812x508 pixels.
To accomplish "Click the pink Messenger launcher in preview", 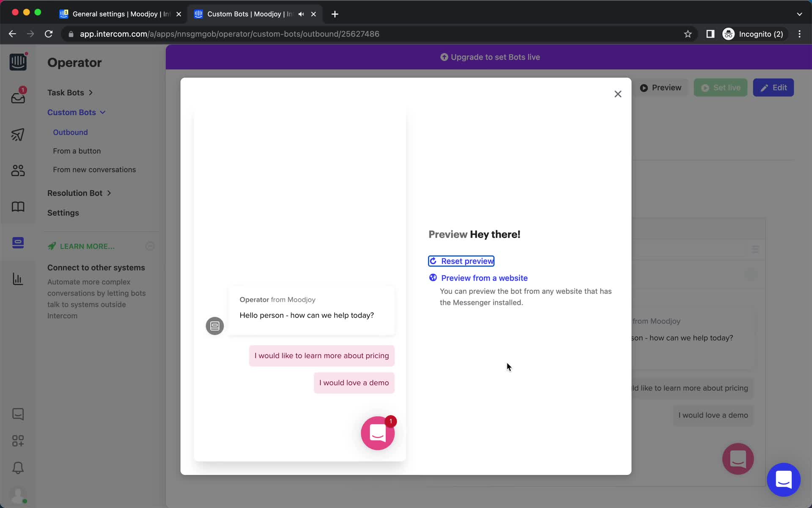I will 378,433.
